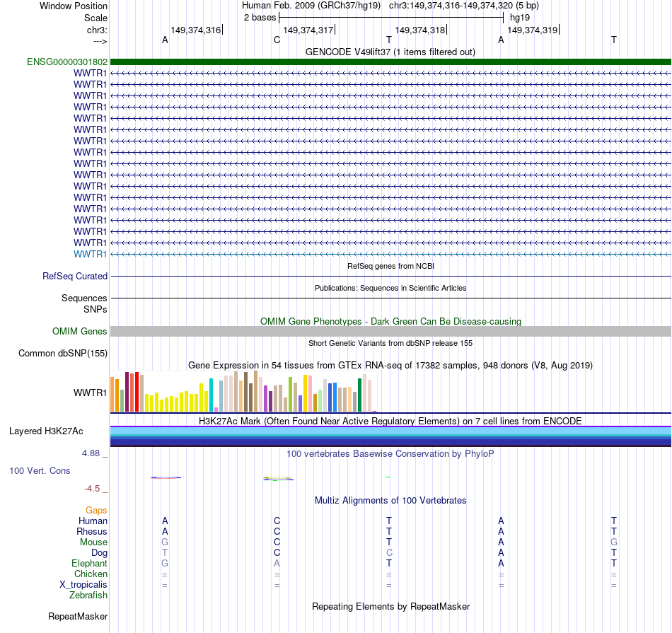This screenshot has height=633, width=672.
Task: Open Publications: Sequences in Scientific Articles title
Action: pos(390,288)
